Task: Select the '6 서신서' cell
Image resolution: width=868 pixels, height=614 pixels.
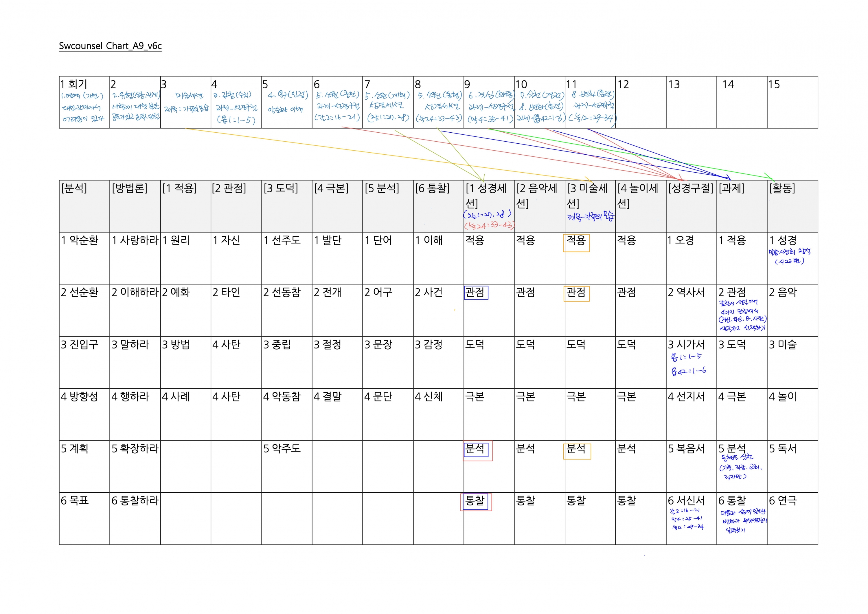Action: click(686, 501)
